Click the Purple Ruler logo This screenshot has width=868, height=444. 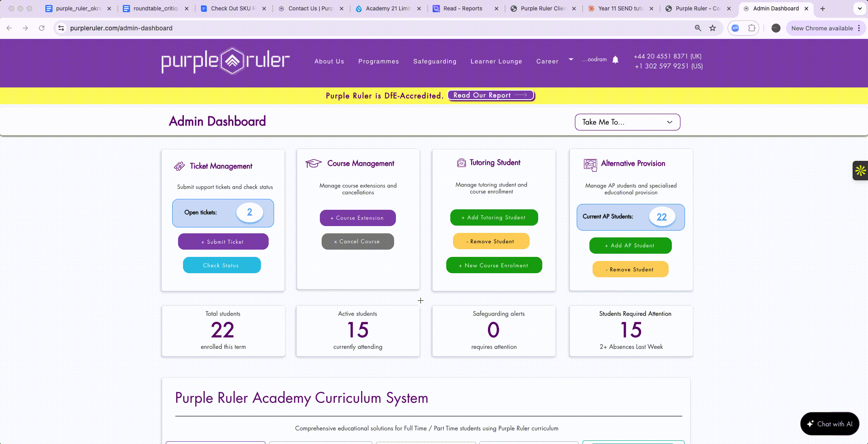point(226,61)
